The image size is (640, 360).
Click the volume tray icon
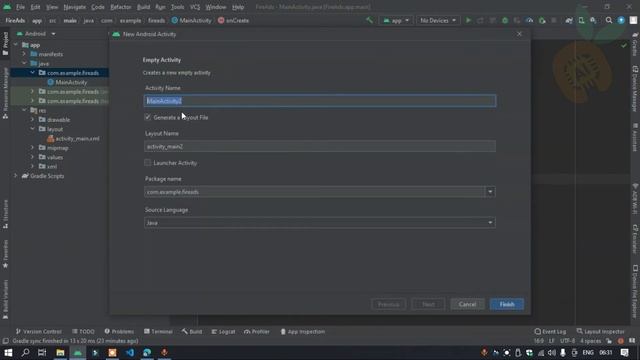click(552, 353)
